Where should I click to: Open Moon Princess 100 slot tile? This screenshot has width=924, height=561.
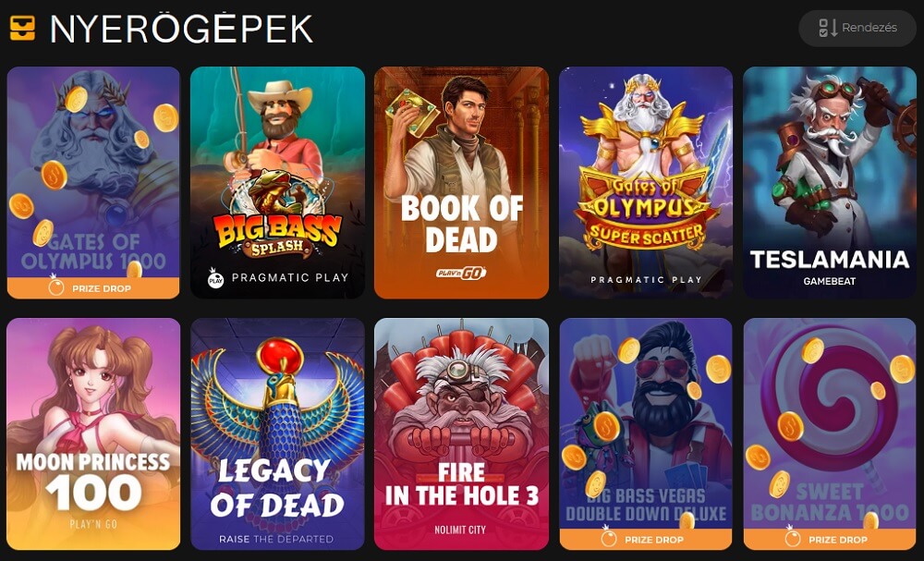click(x=93, y=433)
